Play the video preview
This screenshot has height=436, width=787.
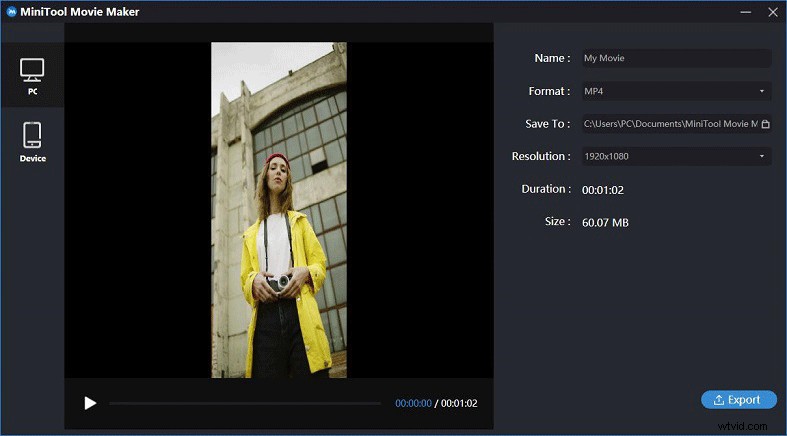point(90,403)
